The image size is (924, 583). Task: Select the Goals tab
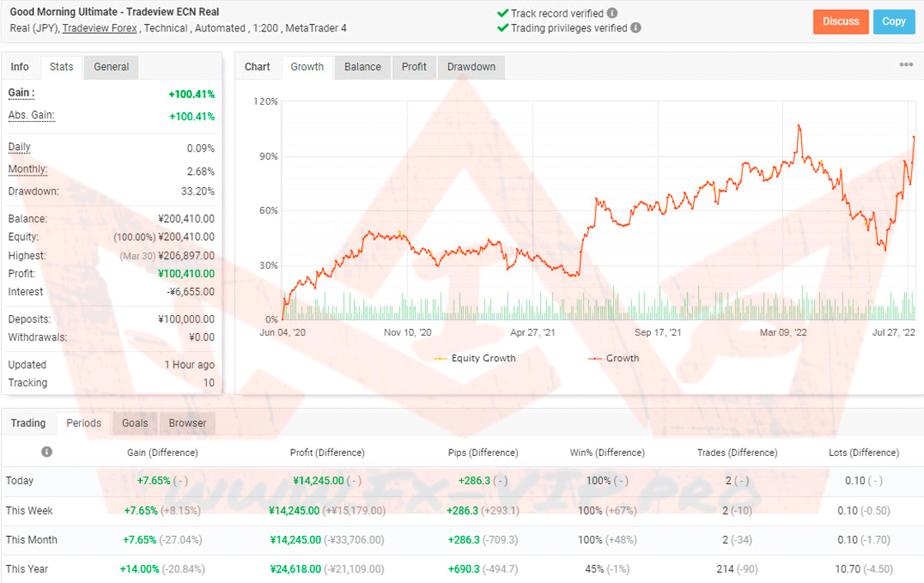134,423
